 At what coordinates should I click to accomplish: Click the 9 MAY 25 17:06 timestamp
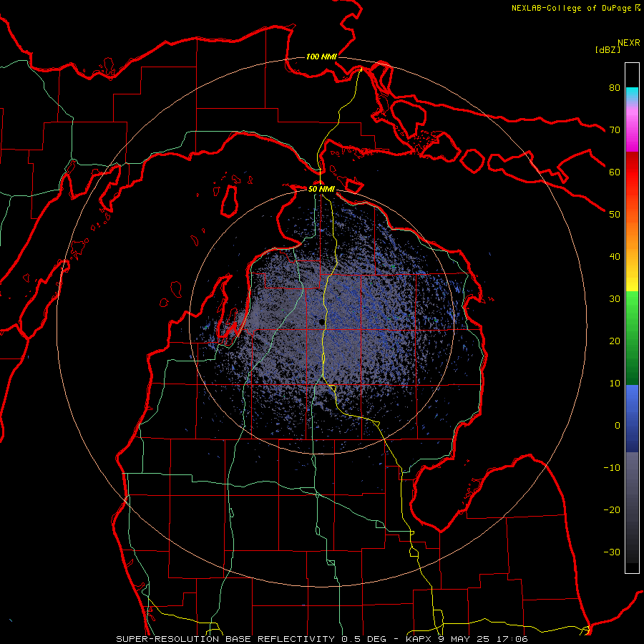coord(484,639)
